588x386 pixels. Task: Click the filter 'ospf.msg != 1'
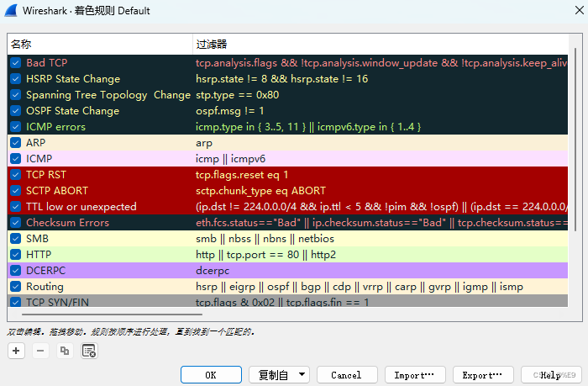pyautogui.click(x=230, y=111)
